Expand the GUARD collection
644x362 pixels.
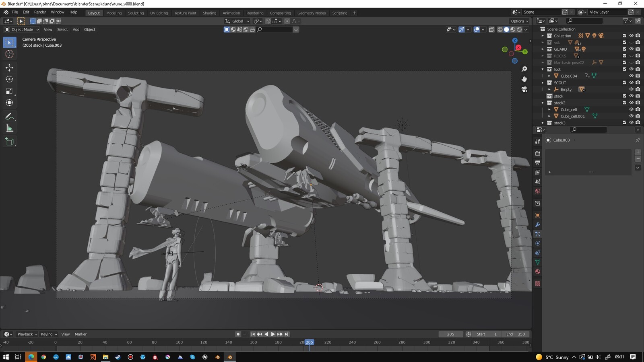[x=543, y=49]
